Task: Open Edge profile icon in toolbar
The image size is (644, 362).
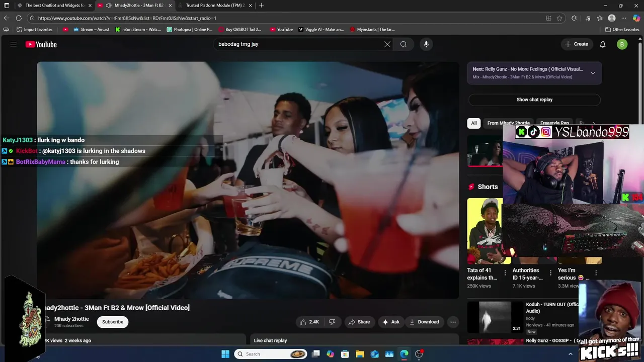Action: click(612, 18)
